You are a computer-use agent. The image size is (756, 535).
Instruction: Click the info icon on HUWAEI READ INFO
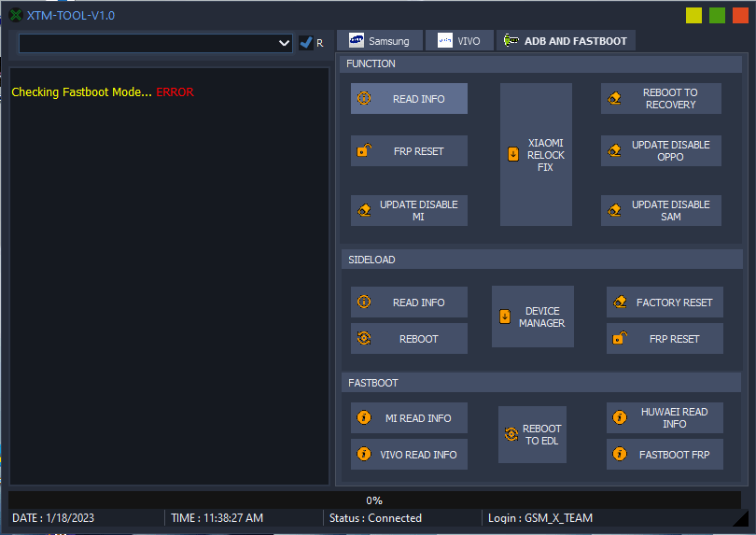pyautogui.click(x=620, y=417)
